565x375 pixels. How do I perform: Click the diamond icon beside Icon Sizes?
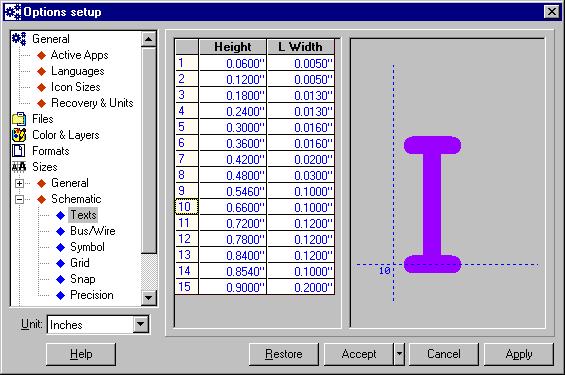coord(41,87)
